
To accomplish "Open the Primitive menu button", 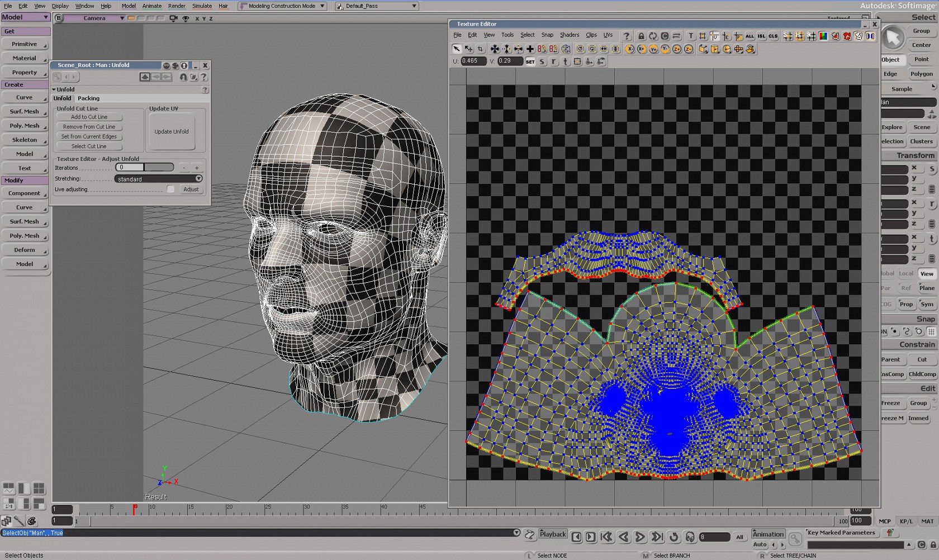I will [x=25, y=44].
